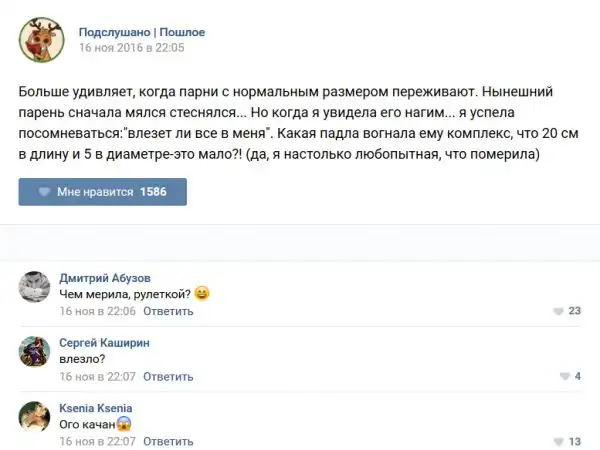Click the heart icon in the like button
The width and height of the screenshot is (600, 450).
click(44, 192)
